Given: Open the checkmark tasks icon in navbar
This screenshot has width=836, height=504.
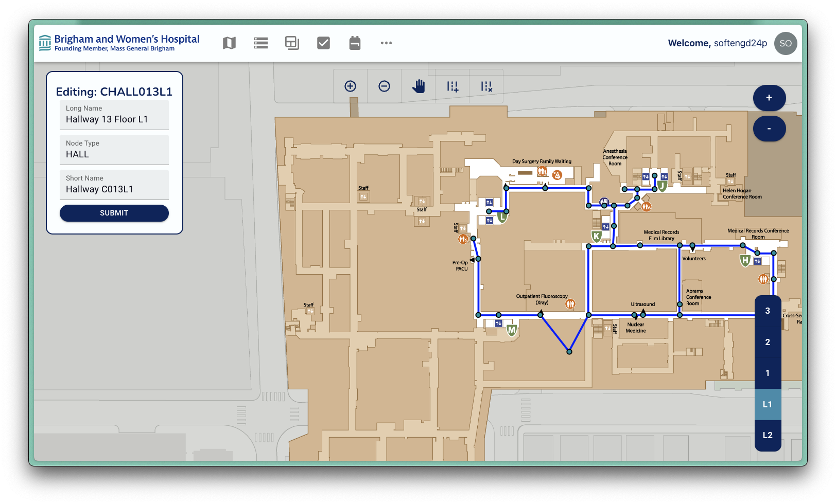Looking at the screenshot, I should (323, 43).
